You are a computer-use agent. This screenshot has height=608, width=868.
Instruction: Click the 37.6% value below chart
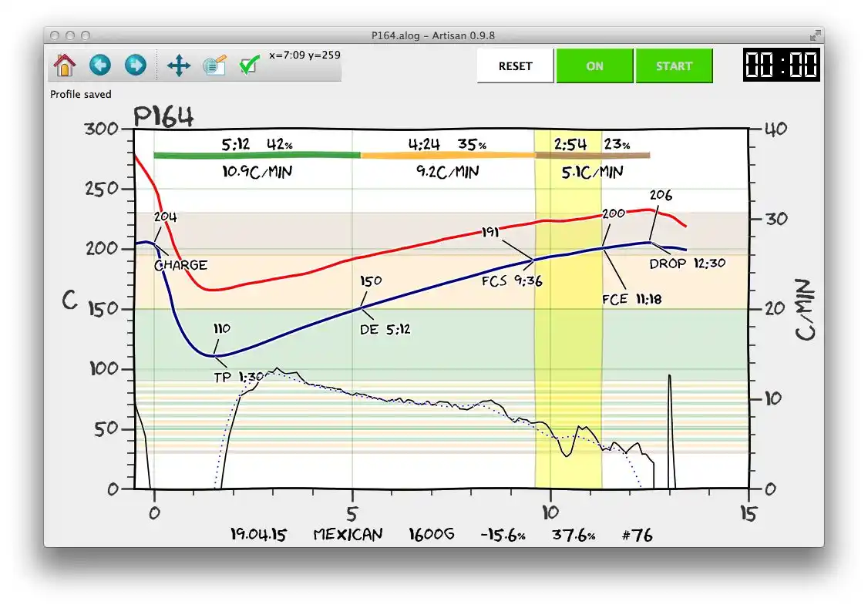click(x=574, y=535)
